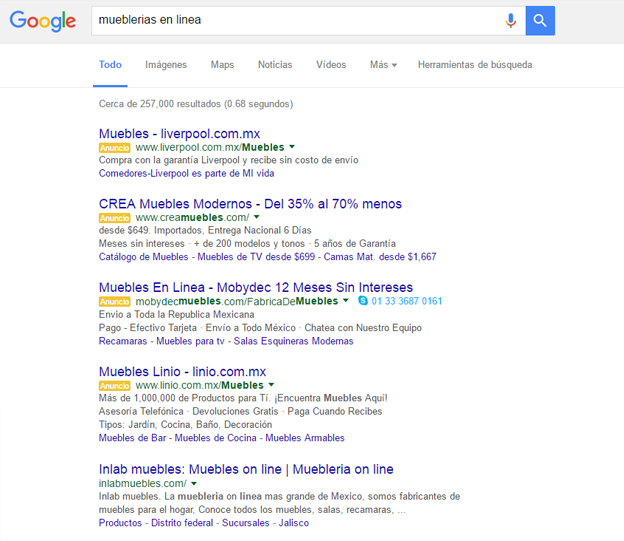Go to the Noticias tab
The height and width of the screenshot is (541, 624).
[x=275, y=64]
